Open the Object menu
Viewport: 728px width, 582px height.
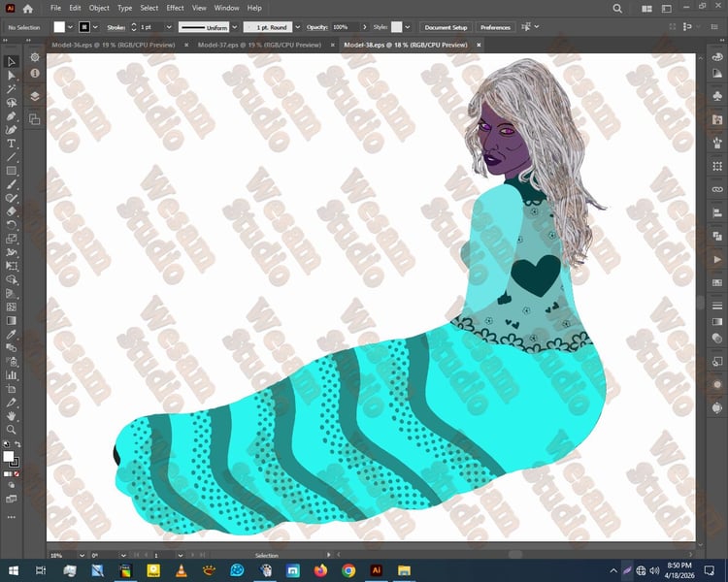(x=99, y=8)
